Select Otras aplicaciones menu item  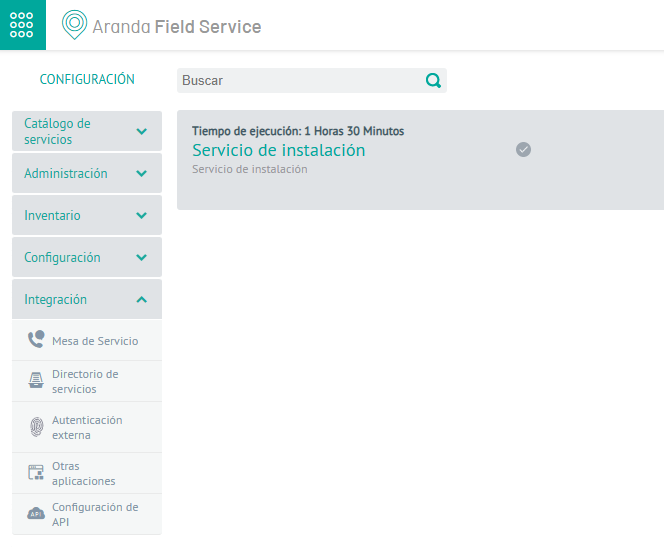[87, 473]
